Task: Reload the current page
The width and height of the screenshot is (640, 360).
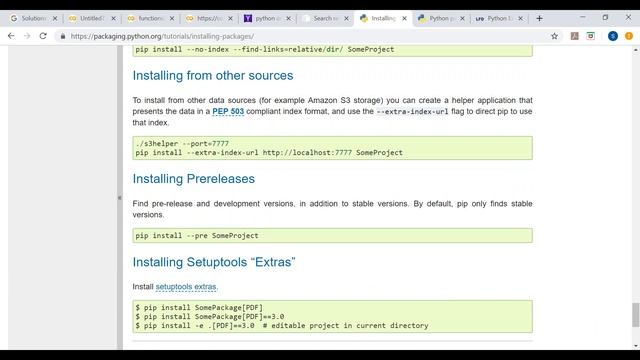Action: tap(43, 36)
